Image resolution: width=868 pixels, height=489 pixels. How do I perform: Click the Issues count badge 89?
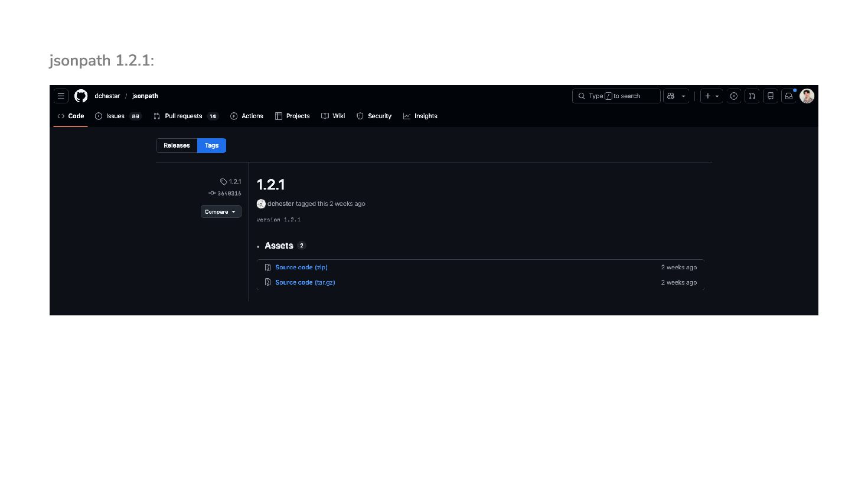pyautogui.click(x=135, y=116)
